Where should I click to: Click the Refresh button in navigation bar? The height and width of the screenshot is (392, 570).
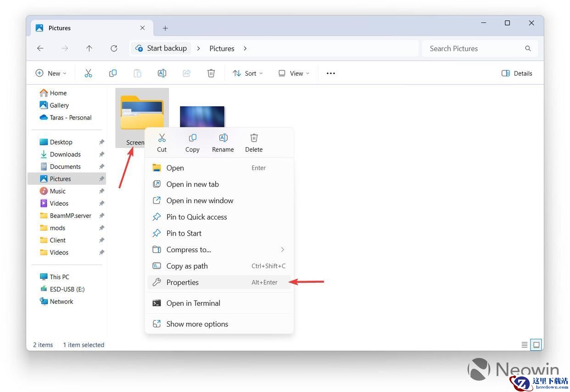click(114, 48)
